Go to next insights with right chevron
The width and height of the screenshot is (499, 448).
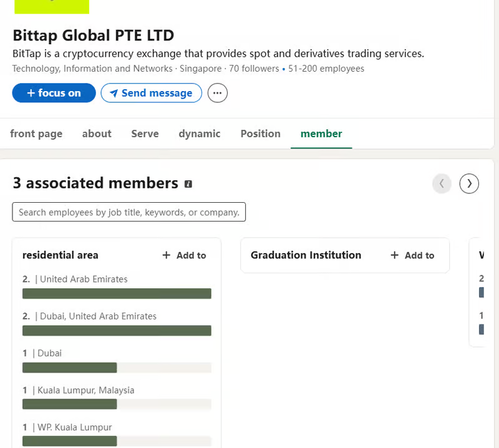[469, 183]
